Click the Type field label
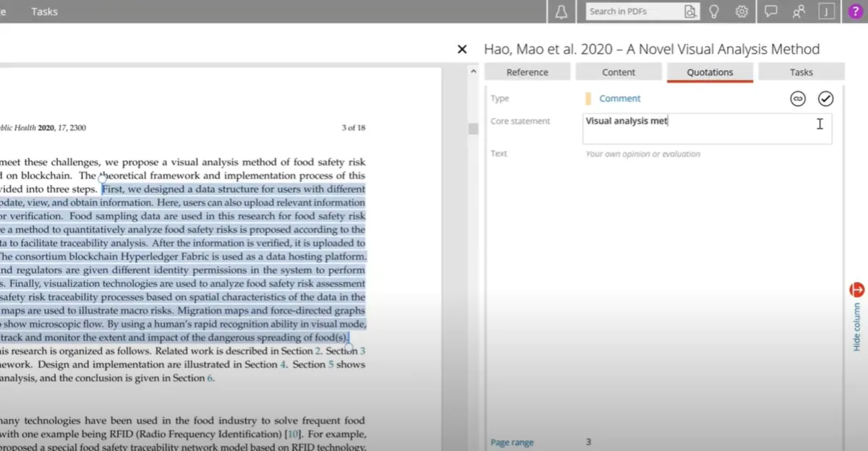 [x=500, y=98]
